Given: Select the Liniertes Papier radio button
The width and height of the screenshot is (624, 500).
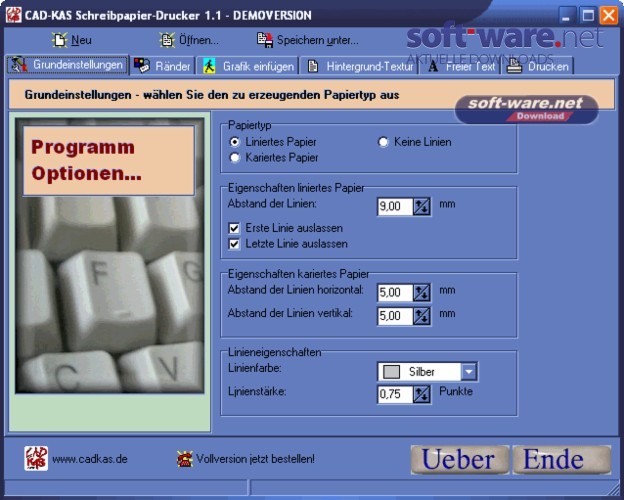Looking at the screenshot, I should [x=235, y=142].
